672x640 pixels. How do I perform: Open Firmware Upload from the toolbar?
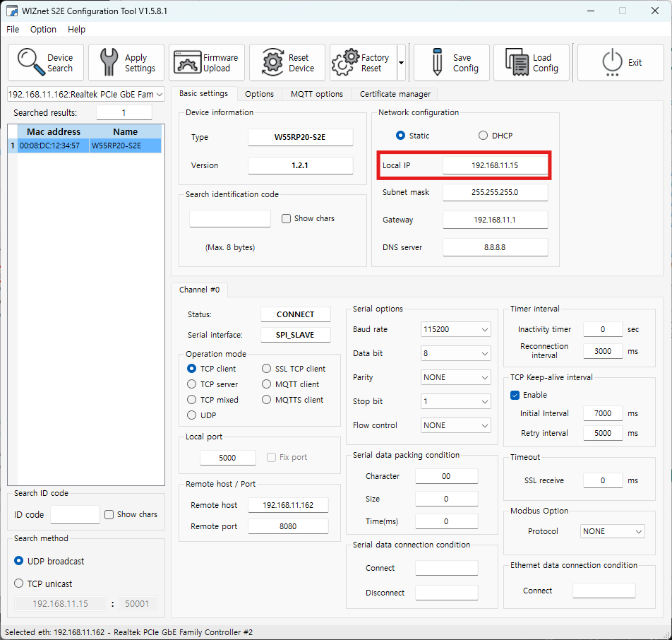click(188, 62)
